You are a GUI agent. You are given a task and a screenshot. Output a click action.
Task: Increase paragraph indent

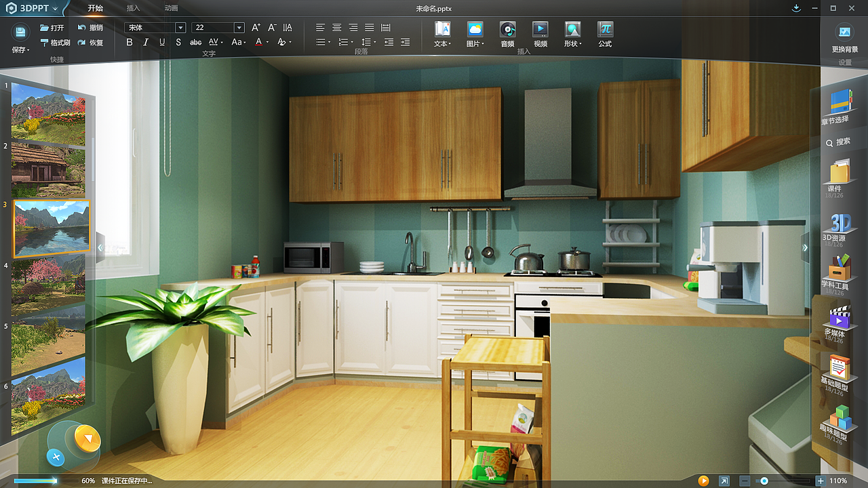(x=405, y=42)
